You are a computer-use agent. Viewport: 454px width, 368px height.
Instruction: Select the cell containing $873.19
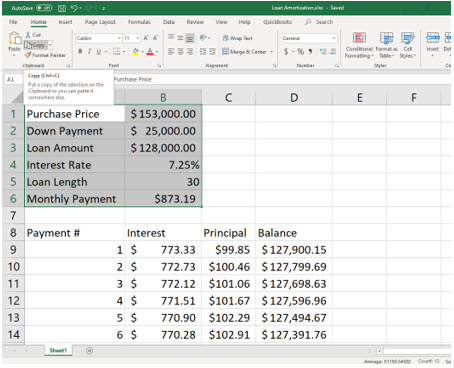pos(163,199)
